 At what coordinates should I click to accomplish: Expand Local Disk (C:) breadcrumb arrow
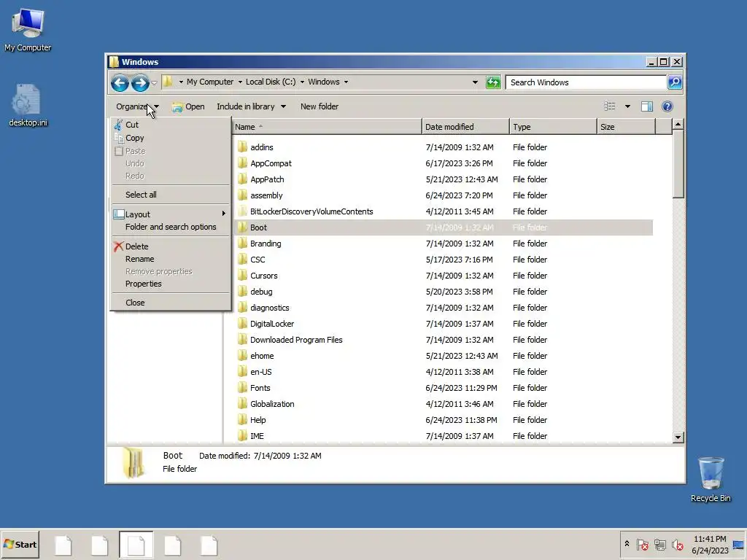[302, 82]
